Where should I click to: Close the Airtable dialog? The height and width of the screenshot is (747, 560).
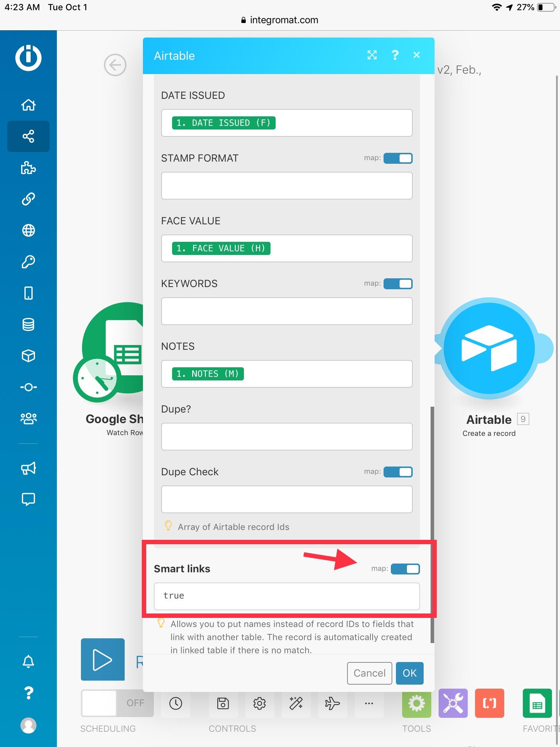click(417, 55)
